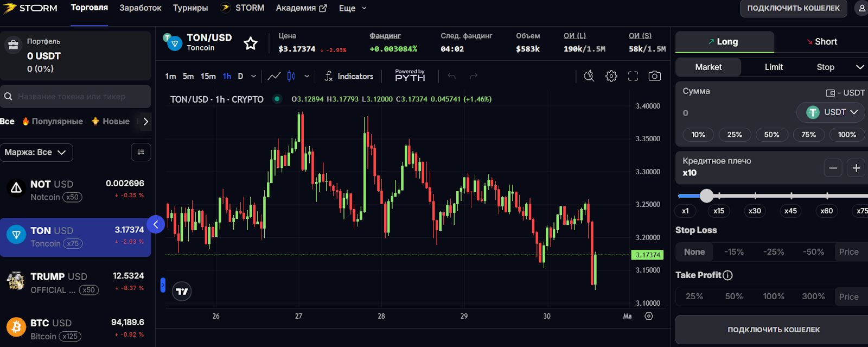The width and height of the screenshot is (868, 347).
Task: Set amount to 100%
Action: tap(847, 135)
